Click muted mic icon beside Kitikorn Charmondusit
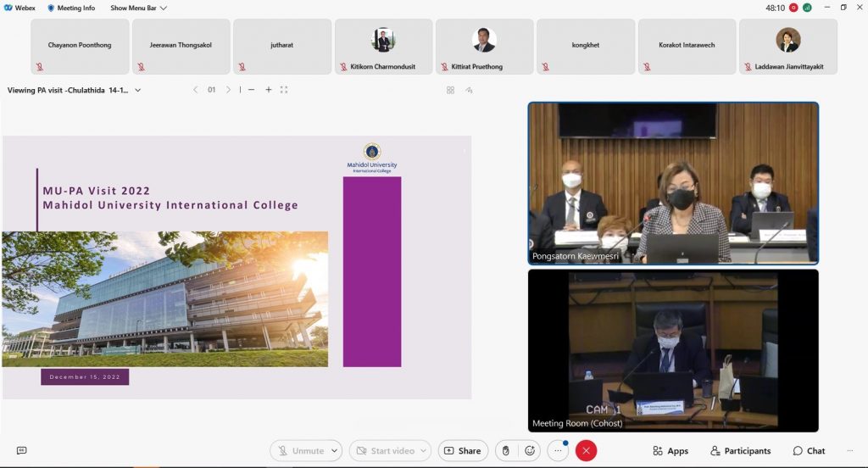The height and width of the screenshot is (468, 868). tap(343, 67)
